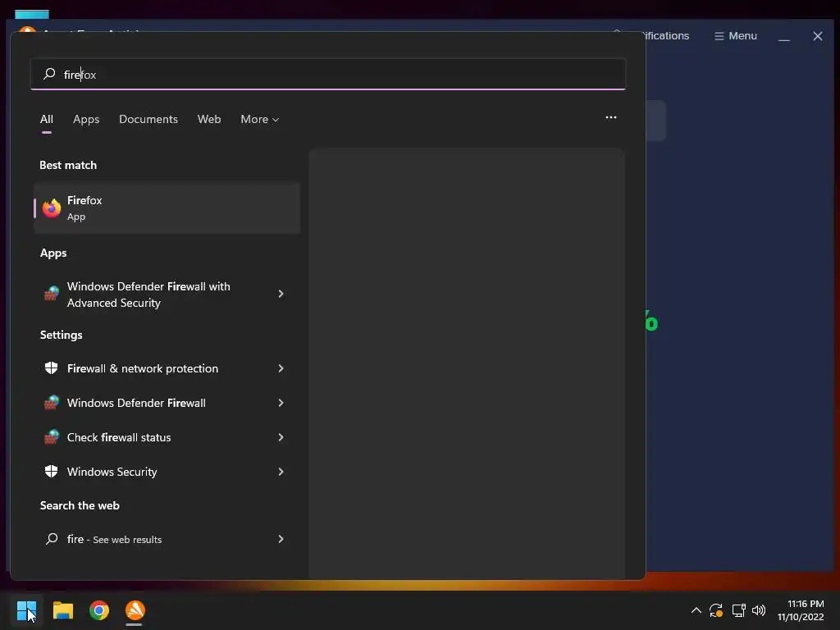Expand Windows Defender Firewall settings chevron
This screenshot has height=630, width=840.
(281, 403)
